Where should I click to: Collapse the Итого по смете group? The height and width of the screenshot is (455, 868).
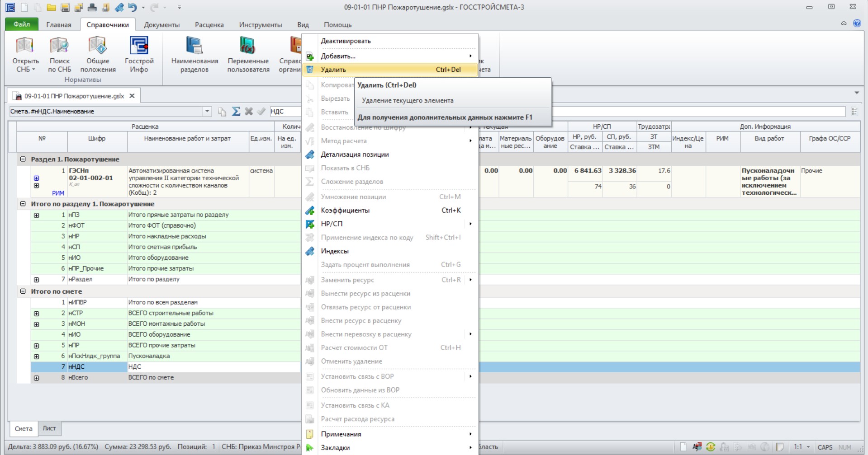click(x=23, y=291)
